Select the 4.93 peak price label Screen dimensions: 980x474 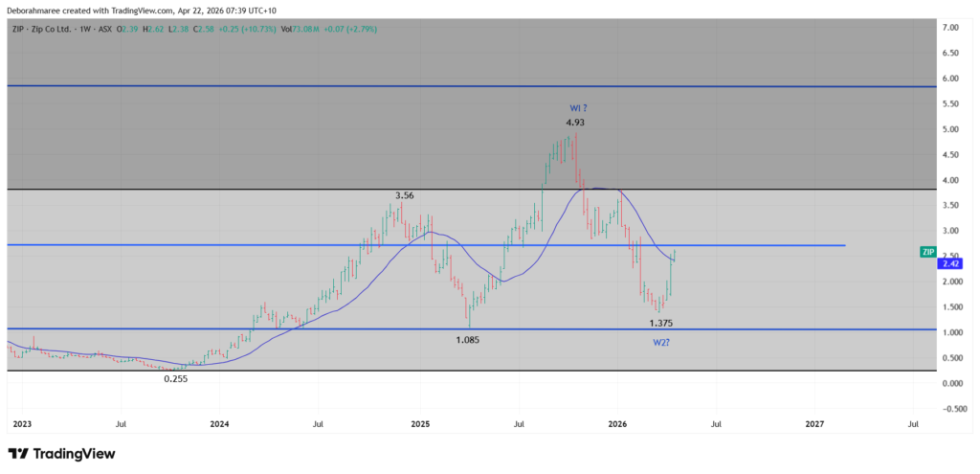click(x=575, y=123)
